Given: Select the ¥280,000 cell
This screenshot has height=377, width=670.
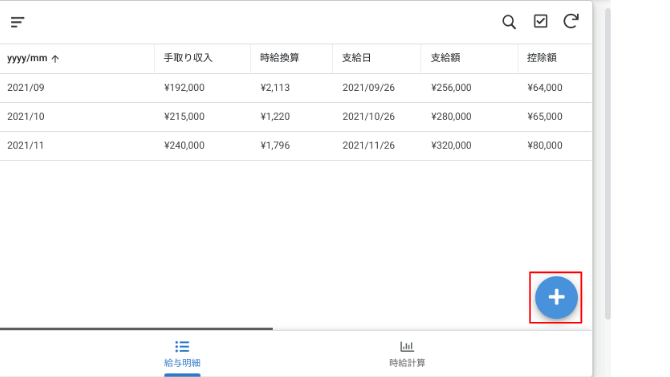Looking at the screenshot, I should pos(451,117).
